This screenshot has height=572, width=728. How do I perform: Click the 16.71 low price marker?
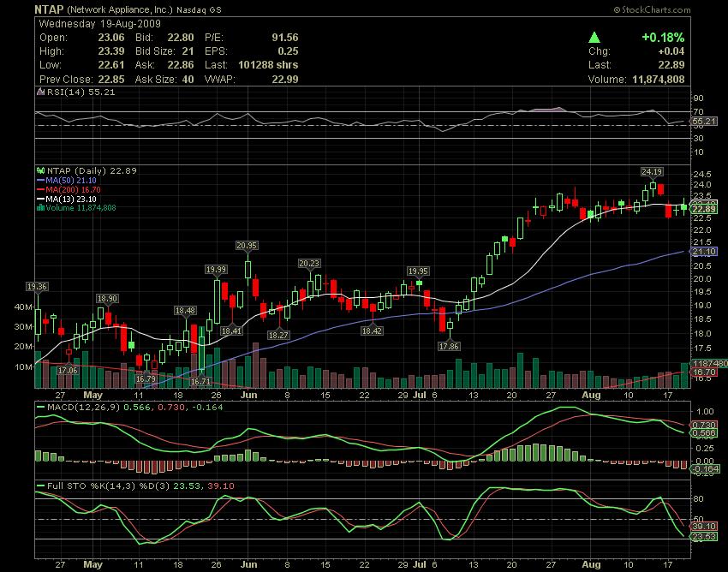200,381
